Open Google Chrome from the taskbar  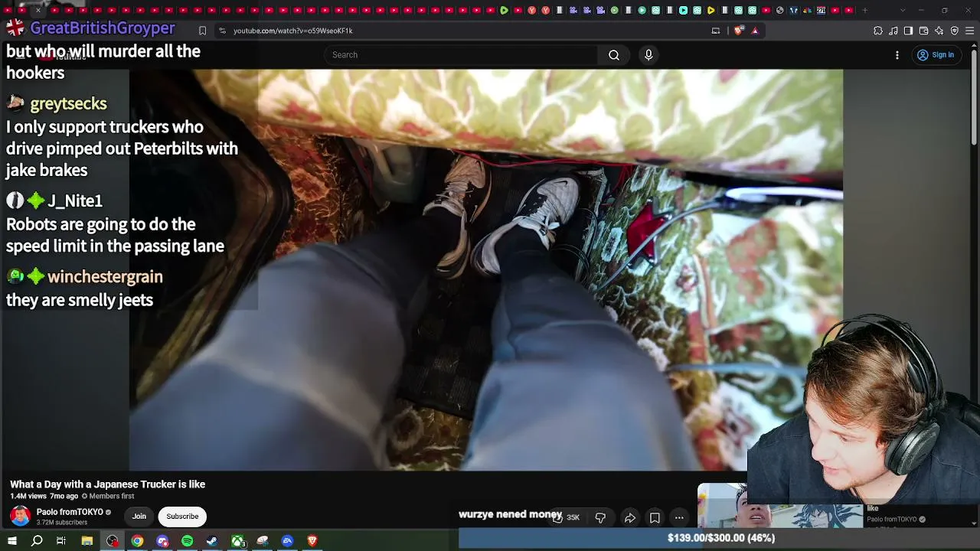137,541
